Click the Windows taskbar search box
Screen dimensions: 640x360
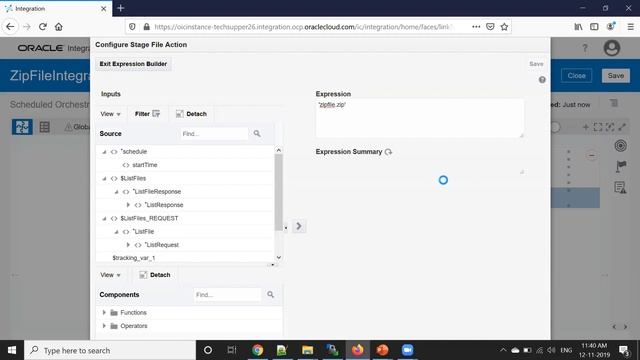pyautogui.click(x=110, y=350)
